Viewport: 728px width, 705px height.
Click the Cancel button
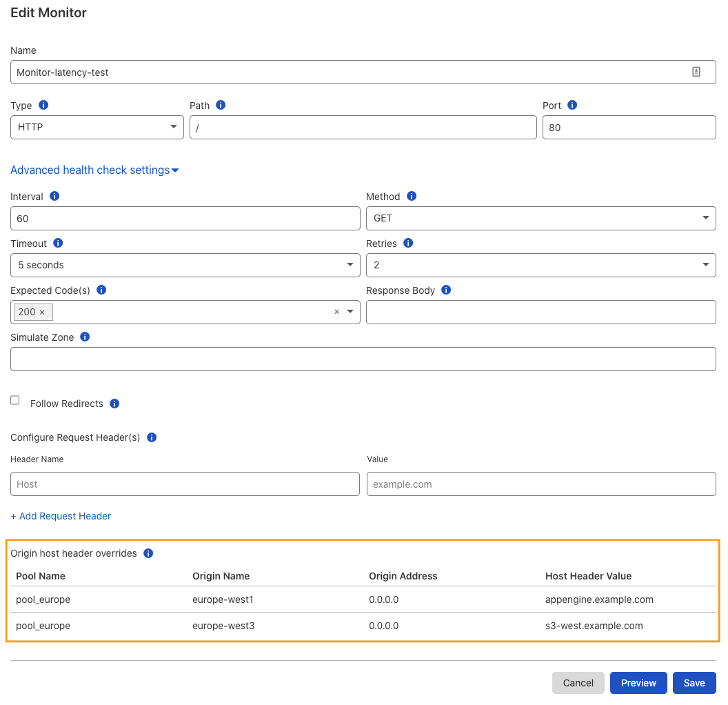(578, 683)
